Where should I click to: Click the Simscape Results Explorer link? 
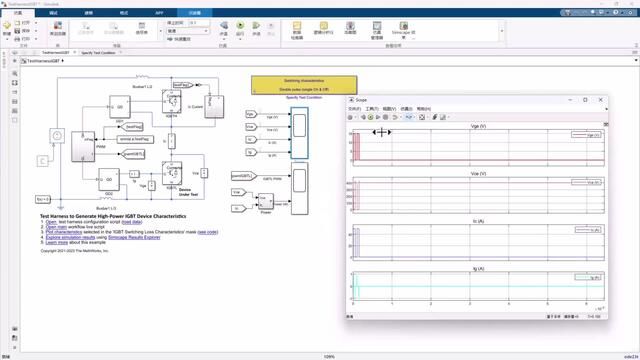point(134,237)
